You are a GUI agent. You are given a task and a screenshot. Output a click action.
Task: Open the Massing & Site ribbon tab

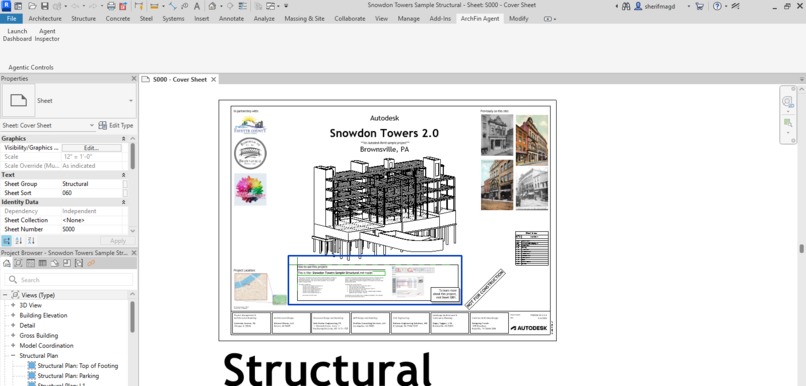pyautogui.click(x=304, y=19)
